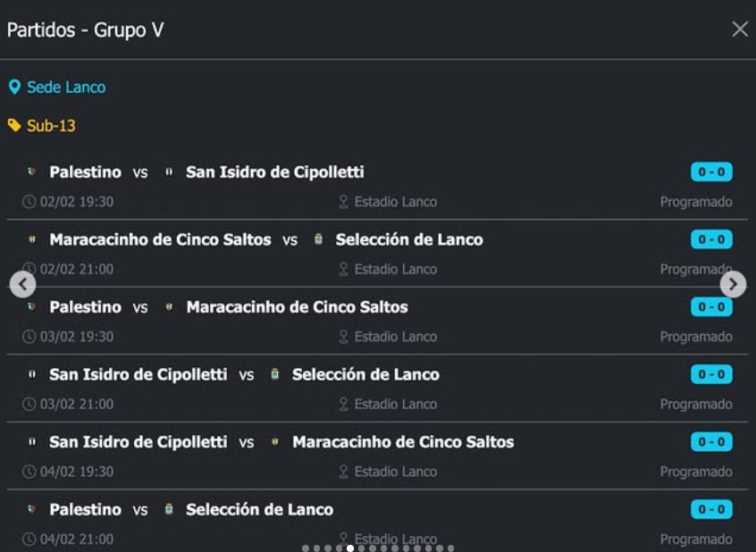Click the clock icon beside 02/02 19:30
Viewport: 756px width, 552px height.
click(29, 202)
